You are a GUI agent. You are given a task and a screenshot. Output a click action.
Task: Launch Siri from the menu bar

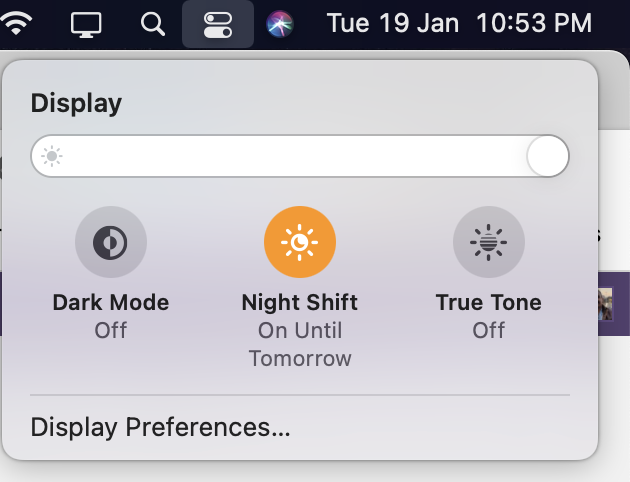click(x=280, y=24)
